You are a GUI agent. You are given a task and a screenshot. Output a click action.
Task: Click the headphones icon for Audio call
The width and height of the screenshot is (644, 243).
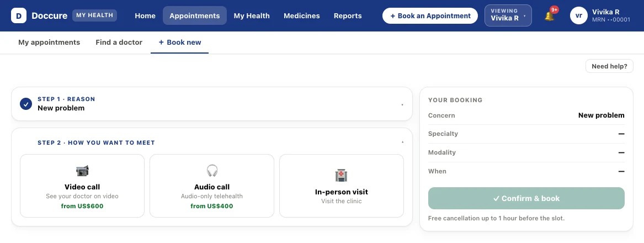click(212, 171)
